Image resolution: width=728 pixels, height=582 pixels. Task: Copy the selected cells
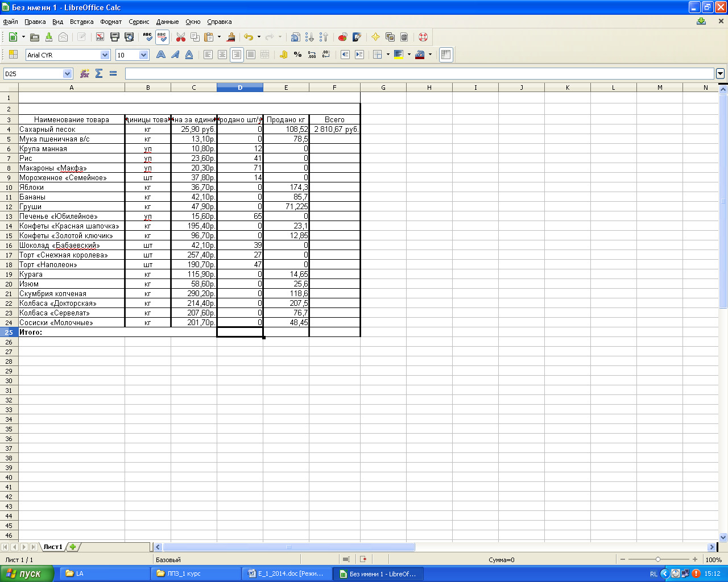coord(195,37)
